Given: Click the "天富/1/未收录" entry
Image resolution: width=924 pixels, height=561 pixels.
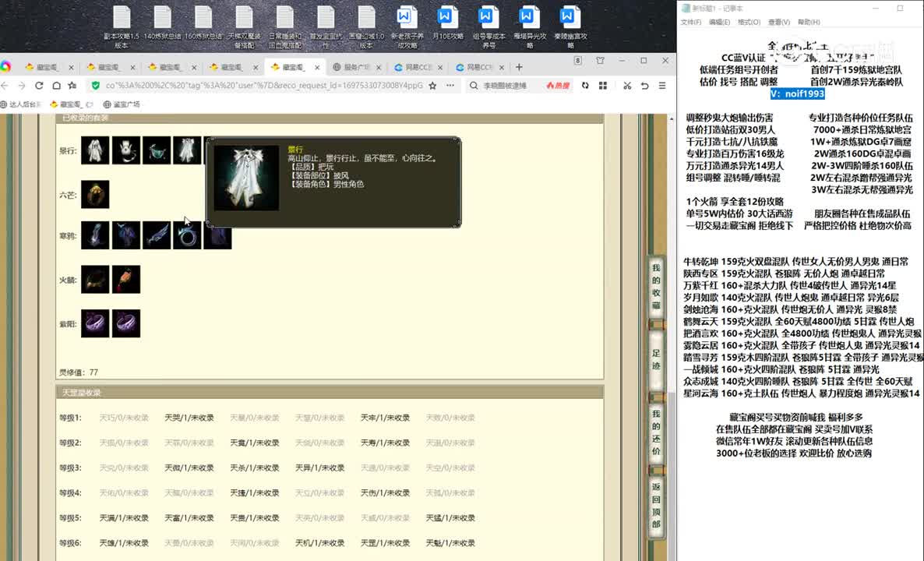Looking at the screenshot, I should pyautogui.click(x=189, y=518).
